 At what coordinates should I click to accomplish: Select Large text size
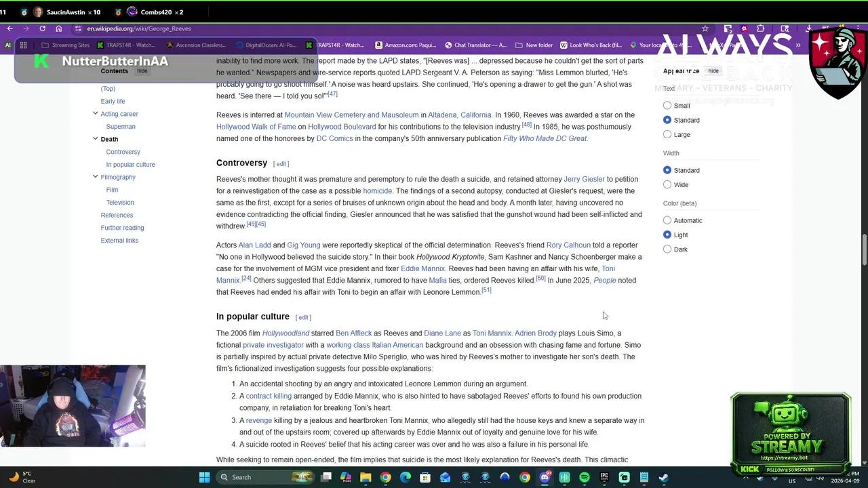point(667,135)
